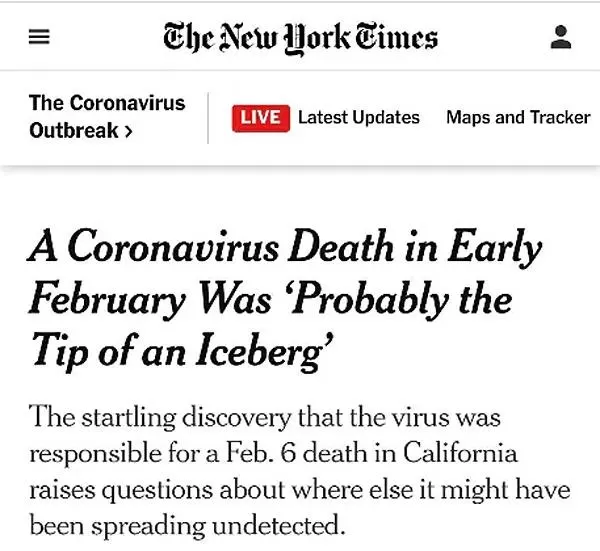Open Maps and Tracker tab
This screenshot has width=600, height=551.
518,117
